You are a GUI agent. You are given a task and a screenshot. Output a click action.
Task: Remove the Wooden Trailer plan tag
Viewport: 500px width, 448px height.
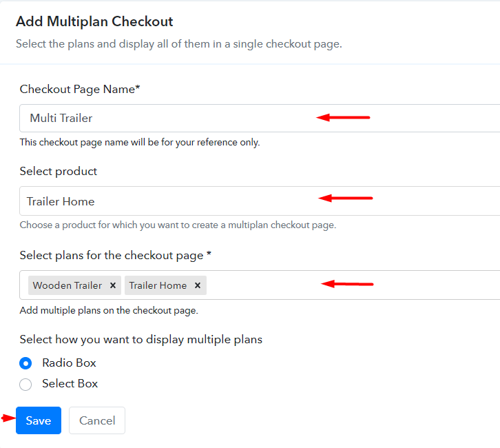pyautogui.click(x=113, y=285)
